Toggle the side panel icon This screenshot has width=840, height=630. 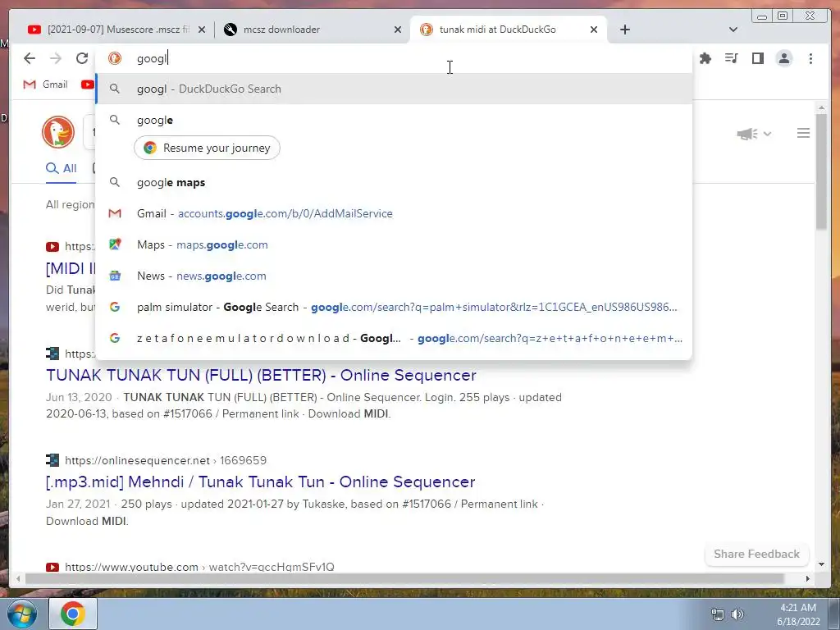click(x=757, y=58)
